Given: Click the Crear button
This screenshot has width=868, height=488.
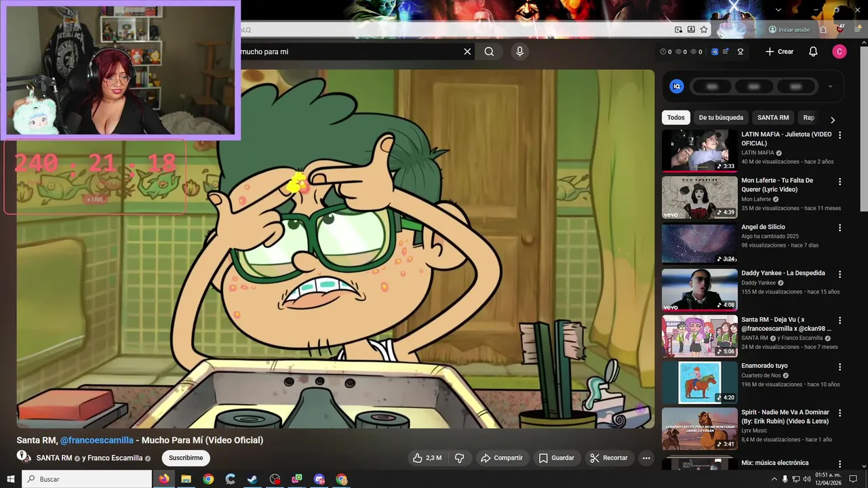Looking at the screenshot, I should click(x=779, y=52).
